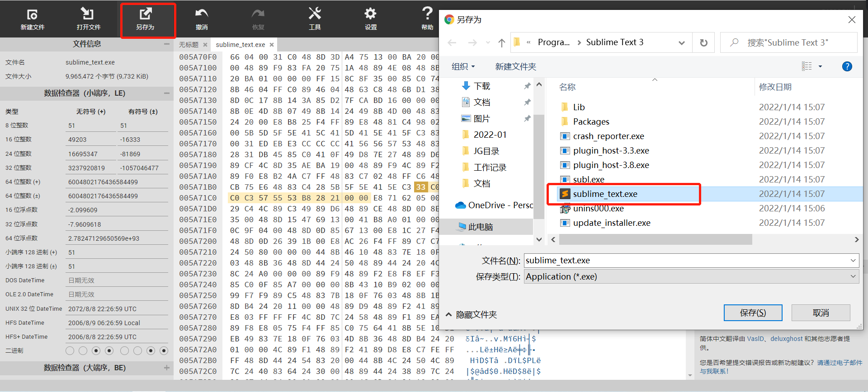Open Downloads (下载) in navigation pane
The image size is (868, 392).
[x=482, y=86]
